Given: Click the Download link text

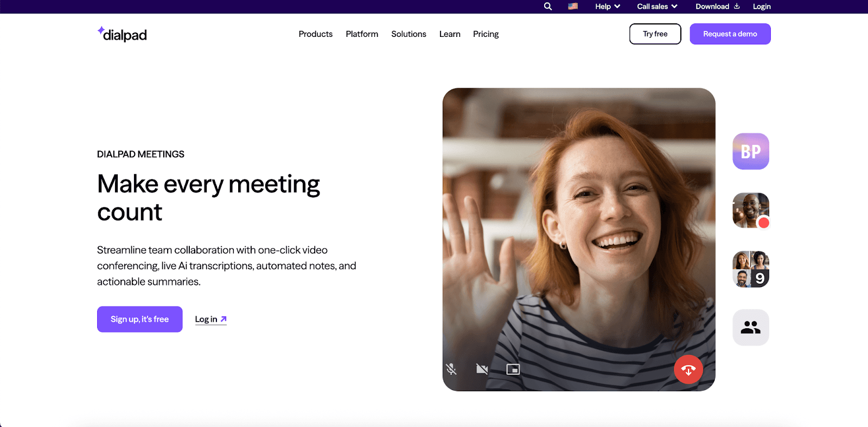Looking at the screenshot, I should [x=712, y=7].
